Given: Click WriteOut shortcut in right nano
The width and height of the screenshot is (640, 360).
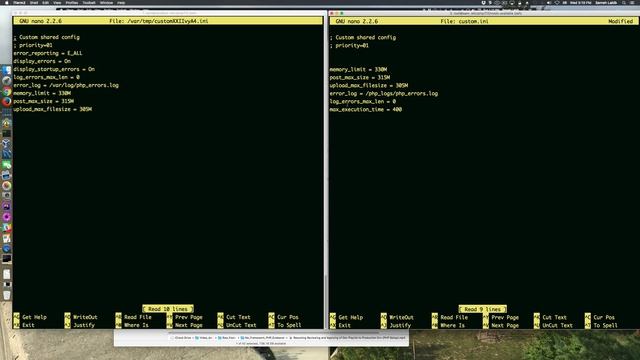Looking at the screenshot, I should pyautogui.click(x=397, y=318).
